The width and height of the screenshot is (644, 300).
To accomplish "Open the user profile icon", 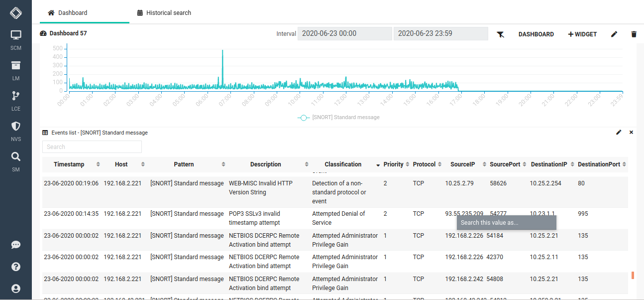I will click(16, 289).
